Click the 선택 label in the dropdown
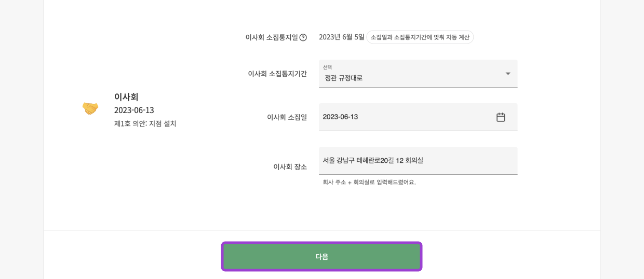This screenshot has width=644, height=279. click(327, 67)
